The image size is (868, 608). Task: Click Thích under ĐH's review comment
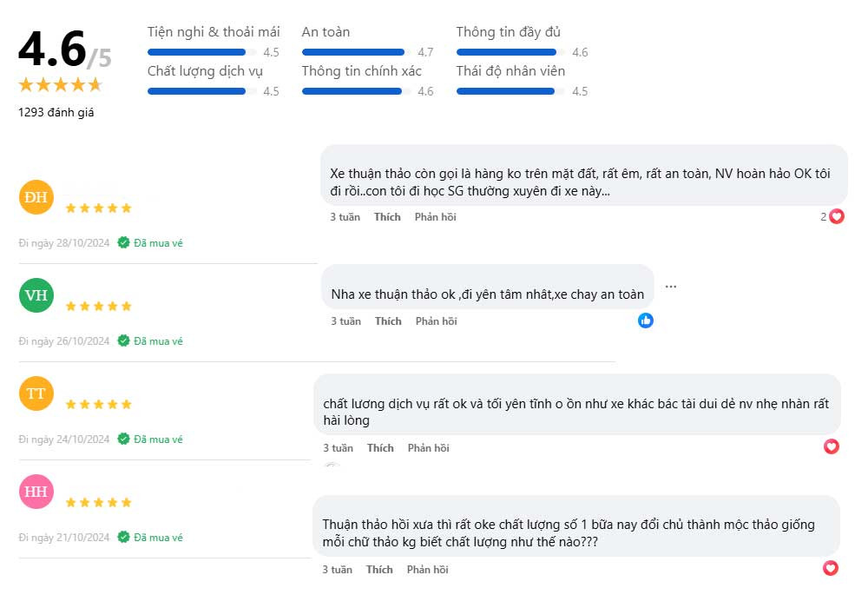coord(387,217)
